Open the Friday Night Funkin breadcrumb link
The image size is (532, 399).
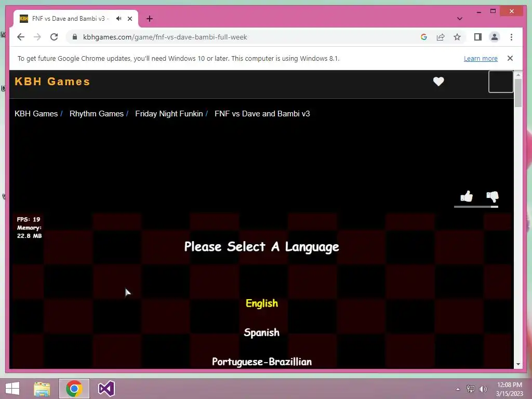169,114
